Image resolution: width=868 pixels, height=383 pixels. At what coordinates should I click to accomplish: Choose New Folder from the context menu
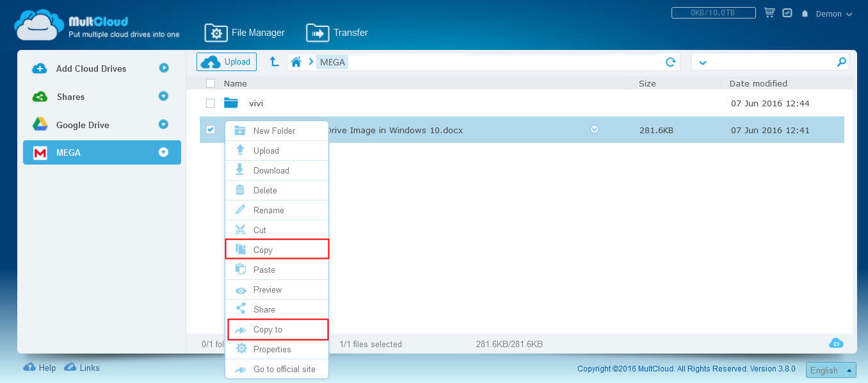[x=277, y=131]
